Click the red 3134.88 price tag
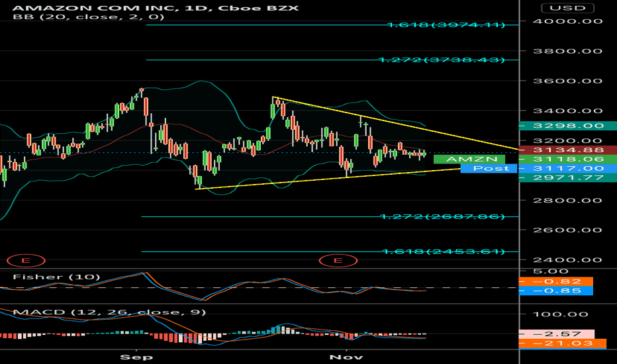The height and width of the screenshot is (364, 617). [568, 150]
